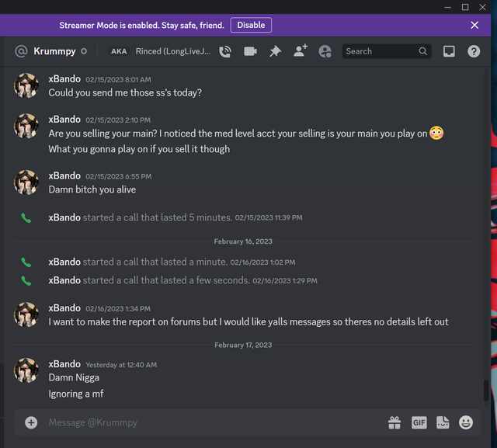The width and height of the screenshot is (497, 448).
Task: Start a video call
Action: (x=250, y=51)
